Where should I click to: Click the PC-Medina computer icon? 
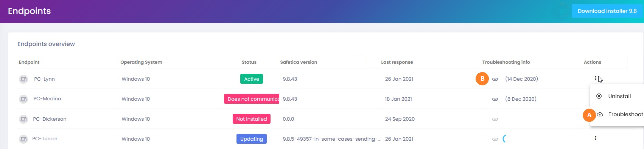[23, 99]
